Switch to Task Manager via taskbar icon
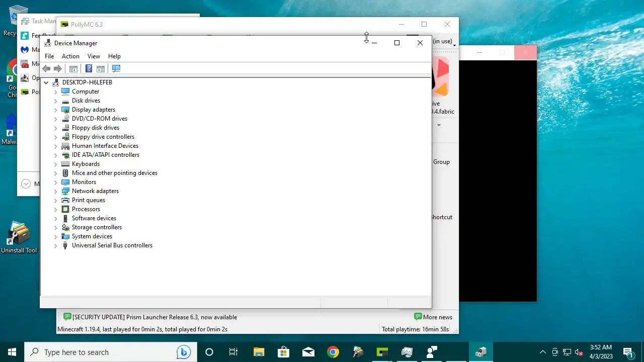This screenshot has height=362, width=644. click(x=407, y=352)
